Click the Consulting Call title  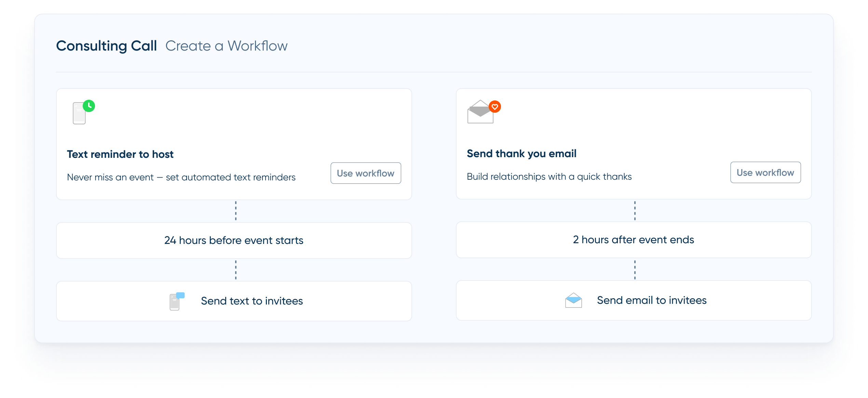pos(107,46)
